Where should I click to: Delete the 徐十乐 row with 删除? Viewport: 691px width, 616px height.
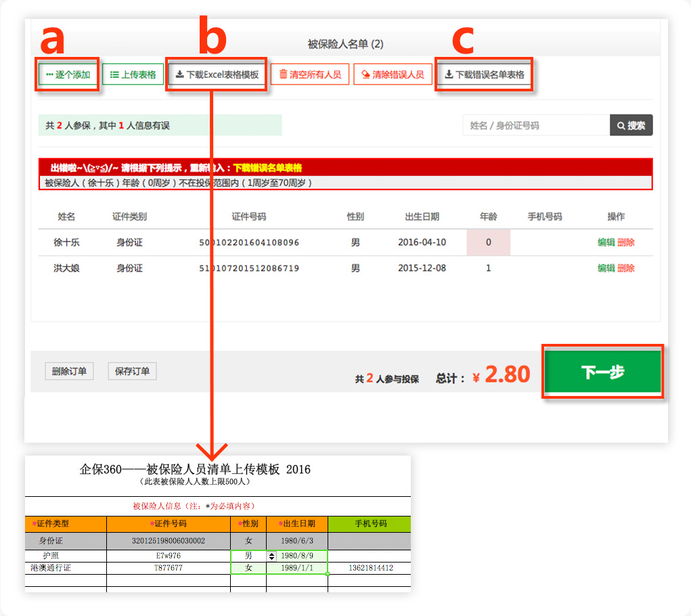pyautogui.click(x=626, y=242)
